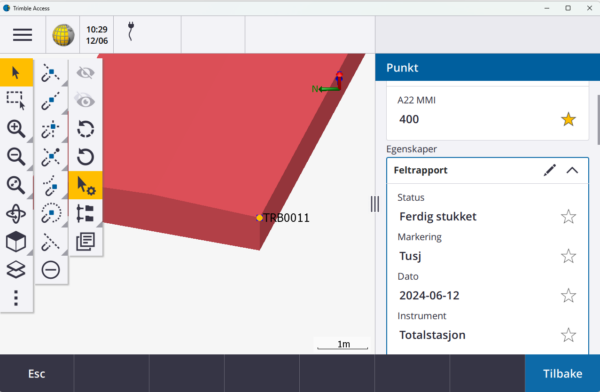Click the zoom in magnifier icon
The image size is (600, 392).
point(16,129)
